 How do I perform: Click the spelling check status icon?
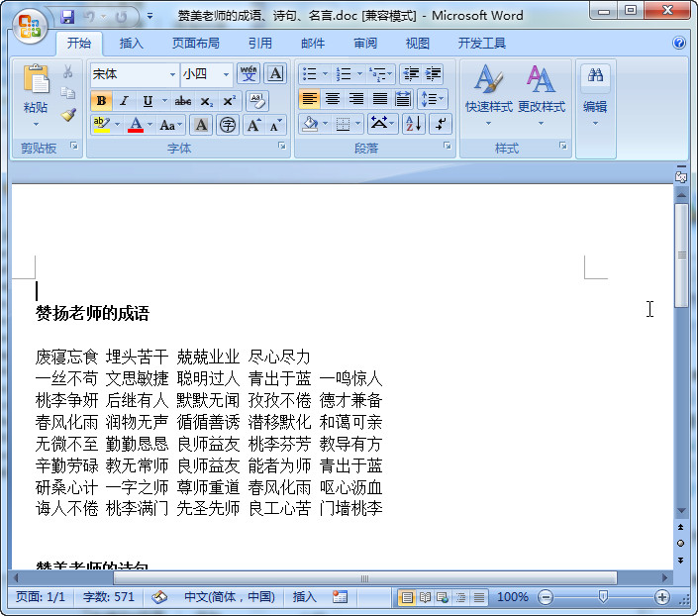coord(159,597)
